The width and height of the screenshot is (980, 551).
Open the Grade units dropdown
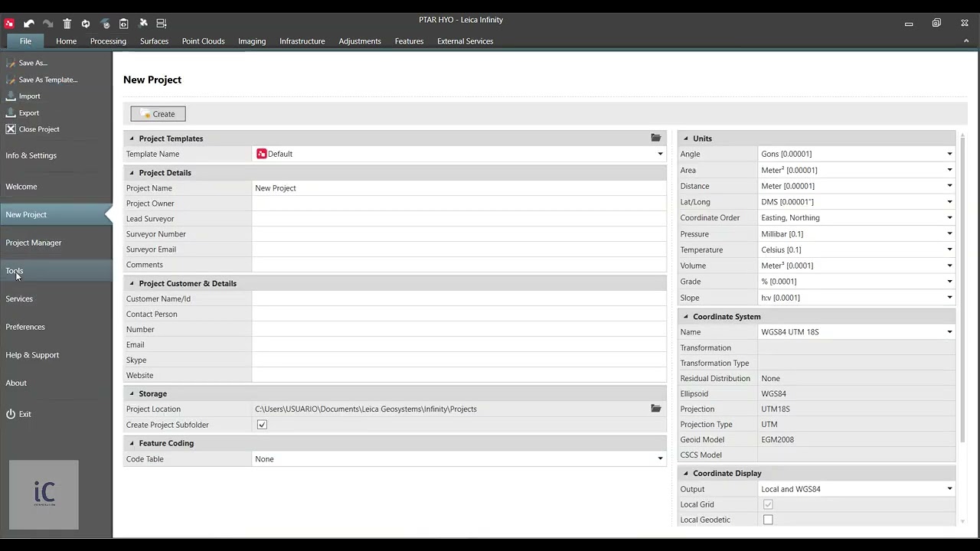[949, 282]
